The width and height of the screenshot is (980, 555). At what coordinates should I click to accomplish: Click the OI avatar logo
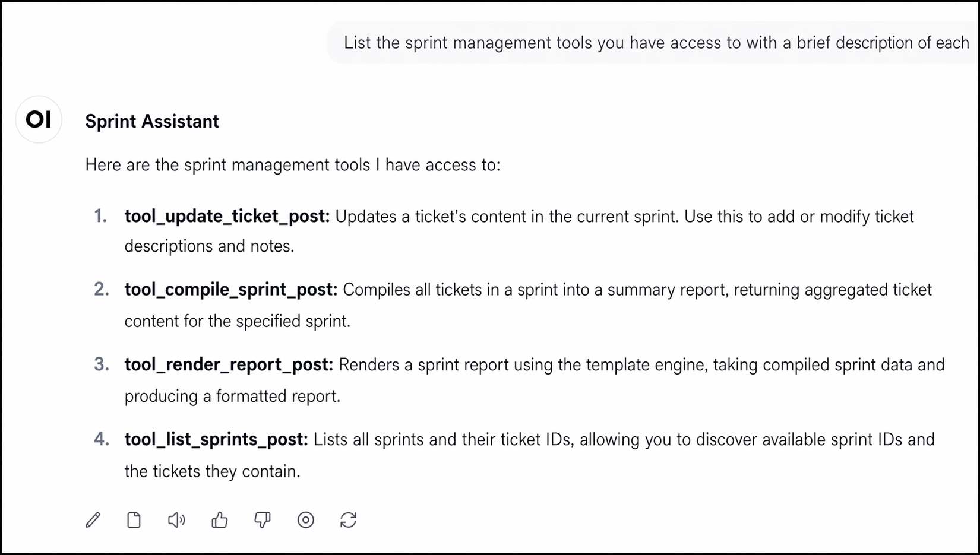point(39,119)
